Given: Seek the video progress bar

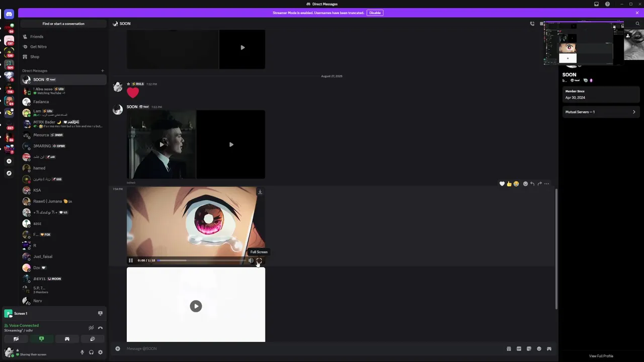Looking at the screenshot, I should 201,260.
